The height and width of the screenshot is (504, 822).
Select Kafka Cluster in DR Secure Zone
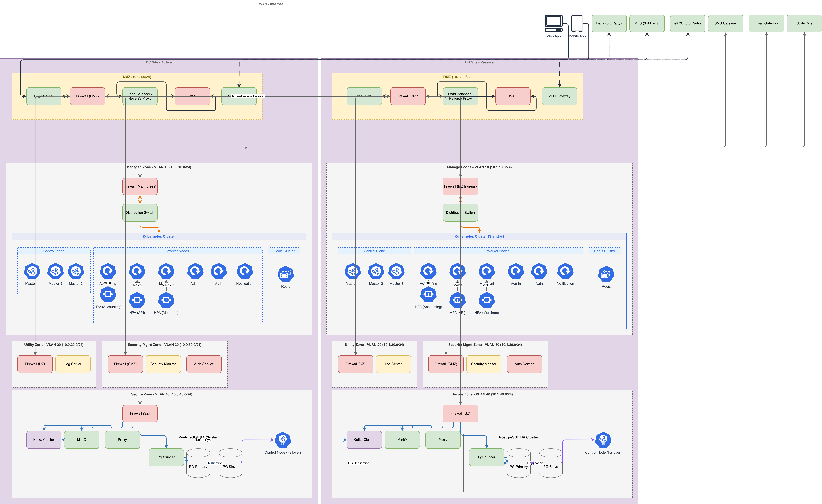point(364,440)
